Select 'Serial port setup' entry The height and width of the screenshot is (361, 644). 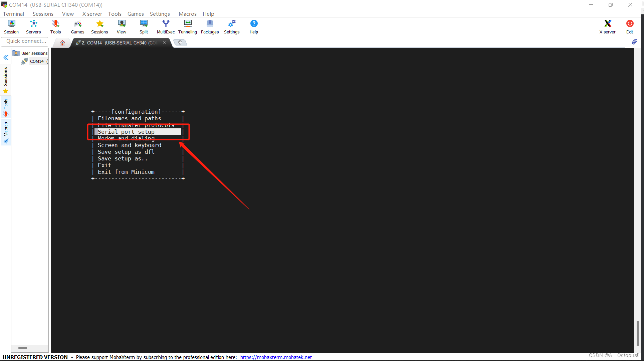138,132
